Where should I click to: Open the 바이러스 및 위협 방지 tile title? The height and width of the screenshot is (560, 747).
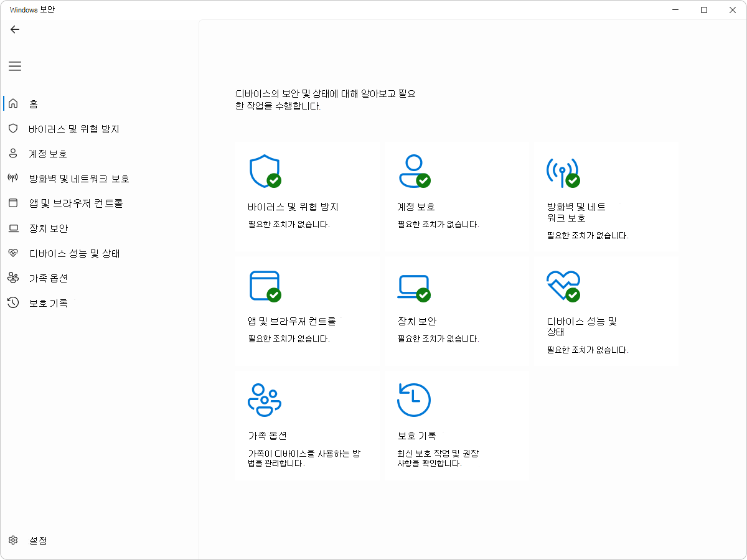tap(293, 207)
